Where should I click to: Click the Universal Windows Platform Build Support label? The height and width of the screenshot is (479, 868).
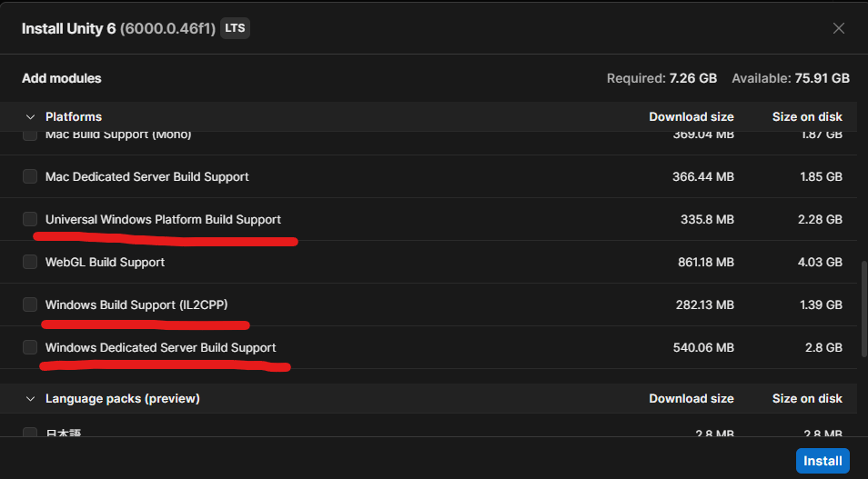tap(163, 219)
